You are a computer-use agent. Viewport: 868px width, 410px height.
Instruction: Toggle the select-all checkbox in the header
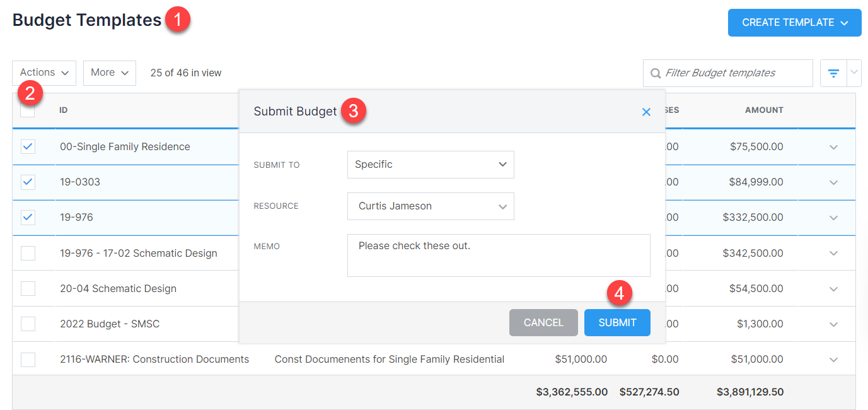point(28,109)
